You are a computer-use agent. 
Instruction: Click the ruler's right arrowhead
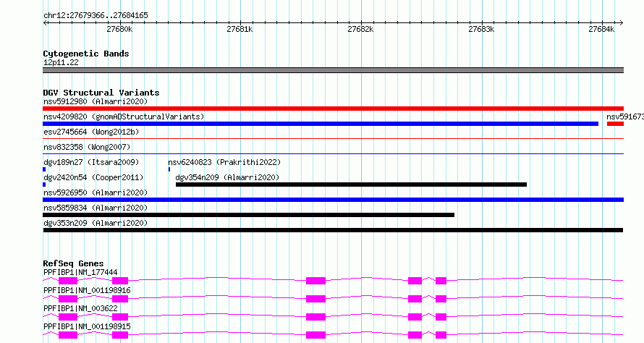pyautogui.click(x=622, y=23)
